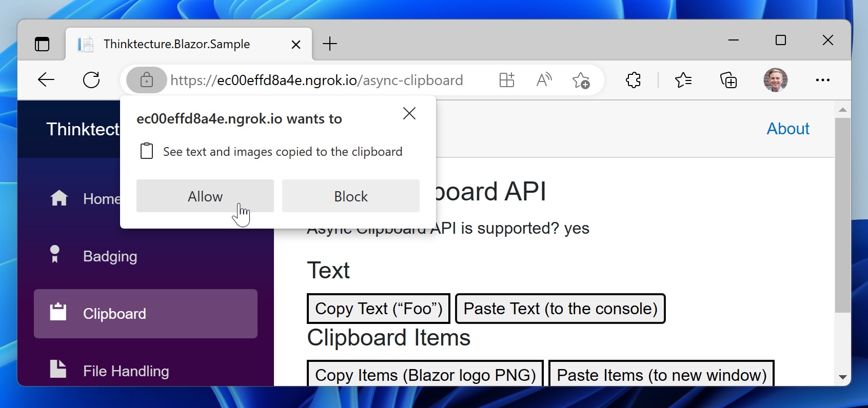Viewport: 868px width, 408px height.
Task: Start Read Aloud from address bar
Action: (x=544, y=80)
